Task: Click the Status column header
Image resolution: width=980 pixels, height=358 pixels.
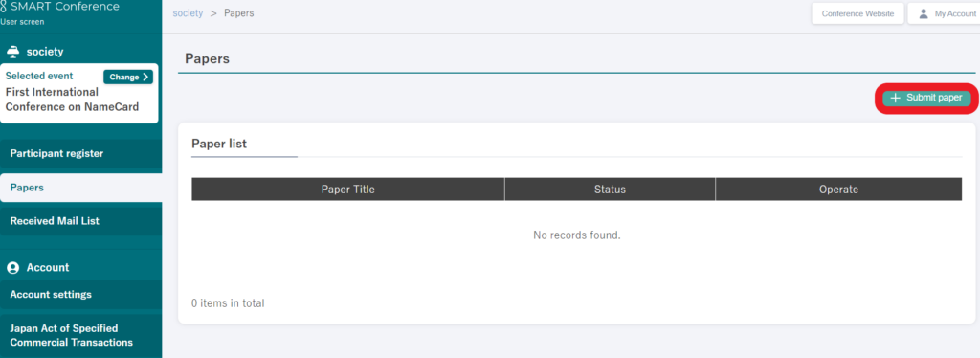Action: pos(610,190)
